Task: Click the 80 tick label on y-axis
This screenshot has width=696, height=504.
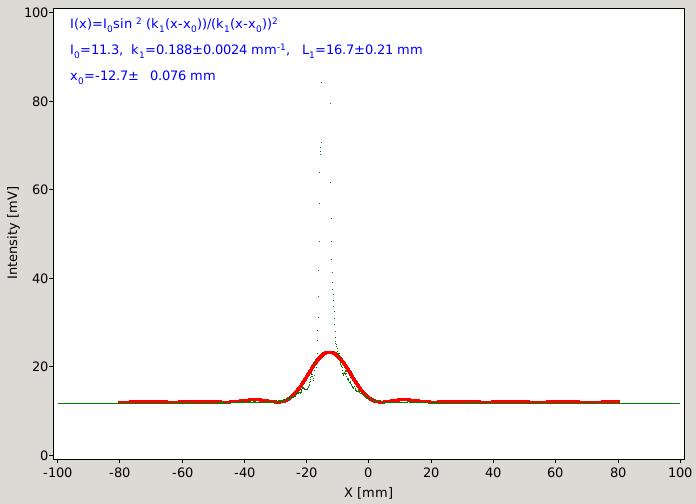Action: 40,102
